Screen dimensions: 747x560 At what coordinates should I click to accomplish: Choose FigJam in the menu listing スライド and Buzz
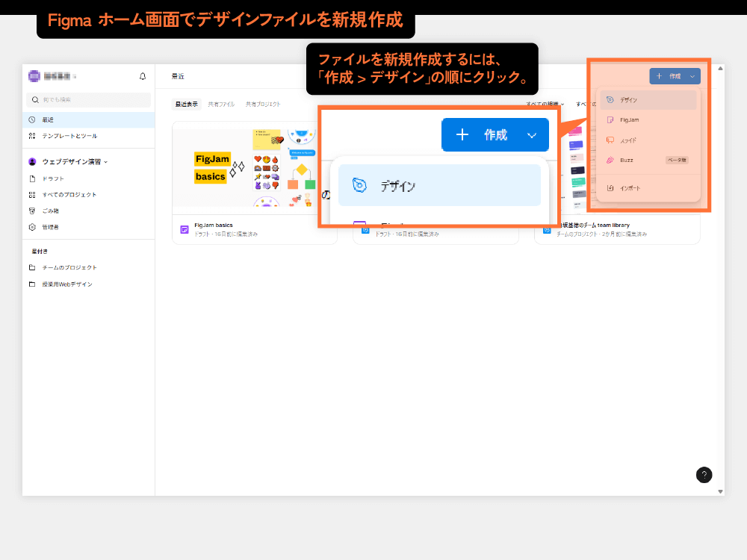(x=648, y=120)
